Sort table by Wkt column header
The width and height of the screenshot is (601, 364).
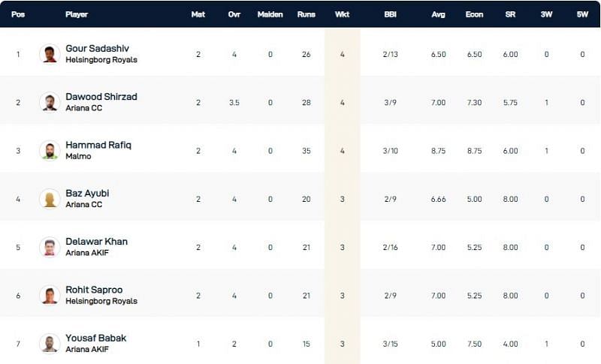tap(342, 14)
